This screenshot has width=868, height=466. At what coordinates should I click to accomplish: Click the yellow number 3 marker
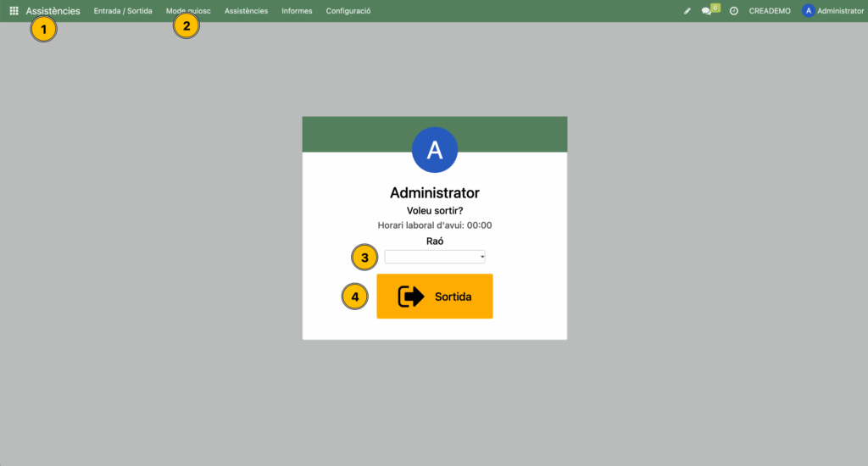(364, 258)
